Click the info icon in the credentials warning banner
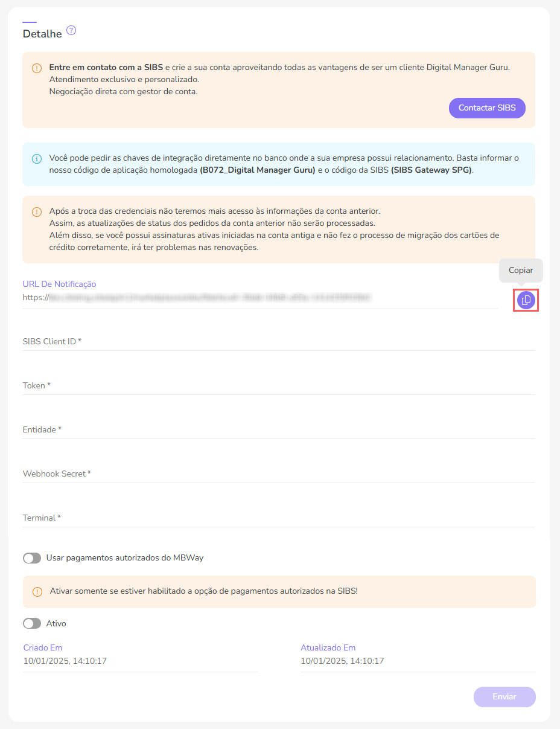The height and width of the screenshot is (729, 560). coord(36,212)
